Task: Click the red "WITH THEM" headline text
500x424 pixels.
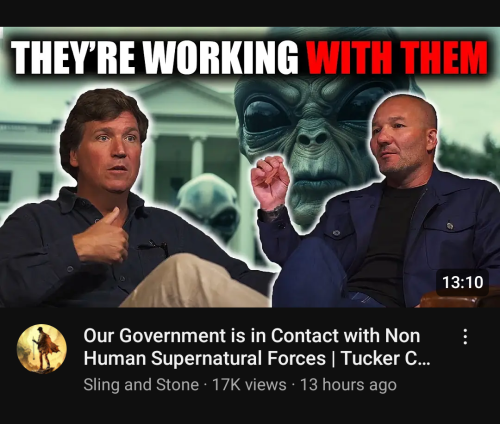Action: click(x=397, y=57)
